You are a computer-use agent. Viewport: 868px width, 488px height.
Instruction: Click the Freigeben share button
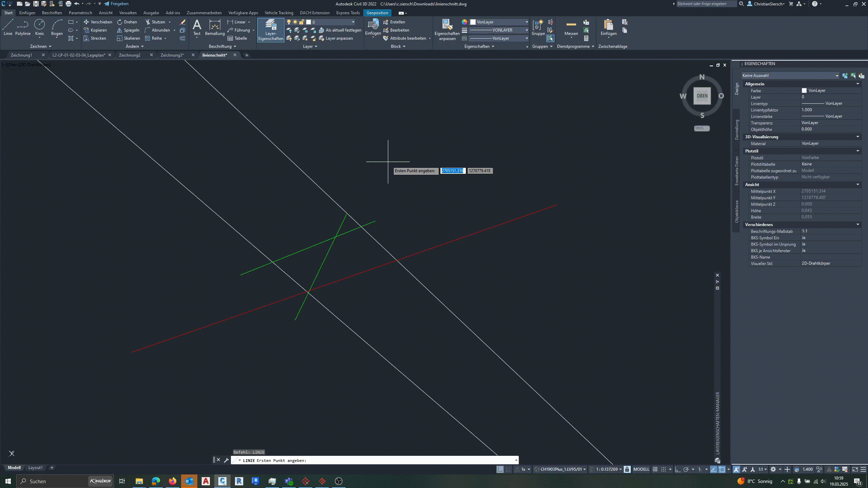116,4
